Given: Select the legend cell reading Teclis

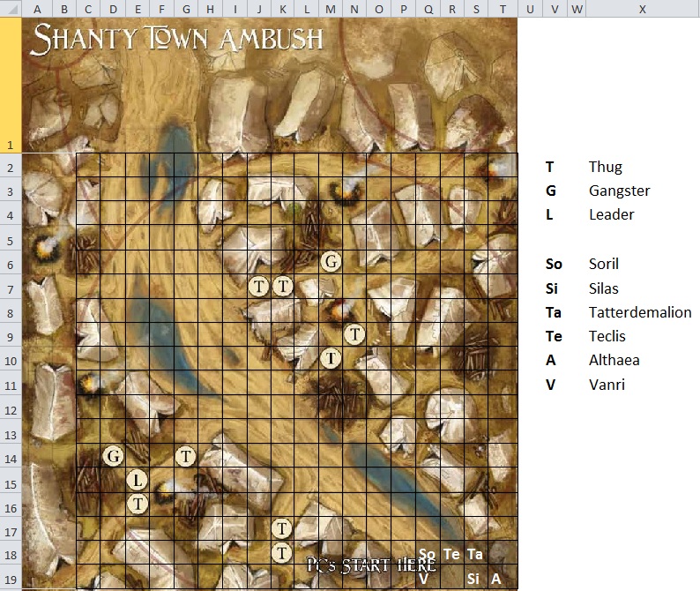Looking at the screenshot, I should tap(607, 336).
